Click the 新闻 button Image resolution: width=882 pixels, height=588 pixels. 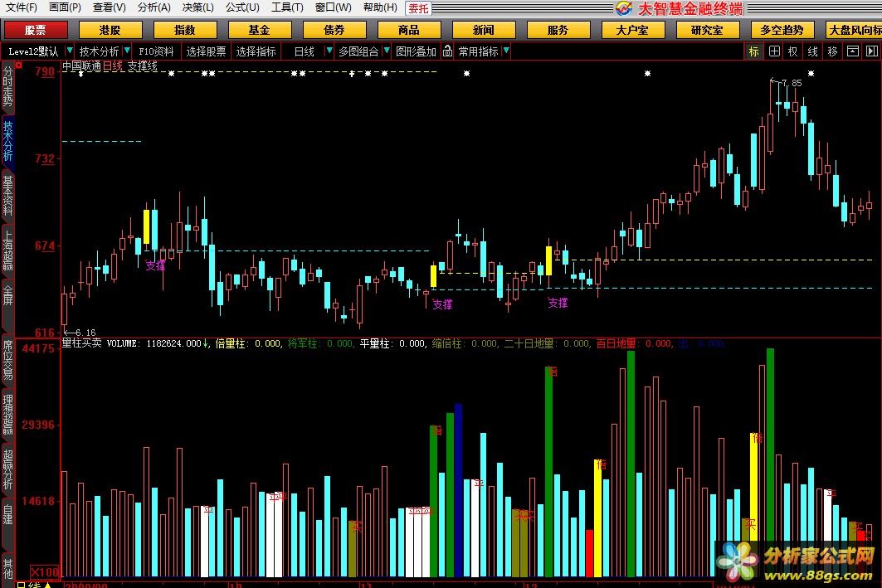(x=483, y=30)
